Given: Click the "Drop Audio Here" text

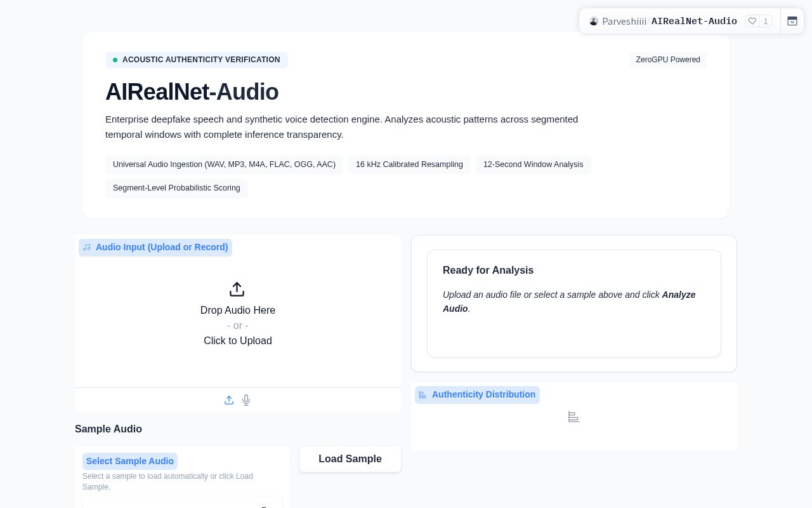Looking at the screenshot, I should (x=238, y=311).
